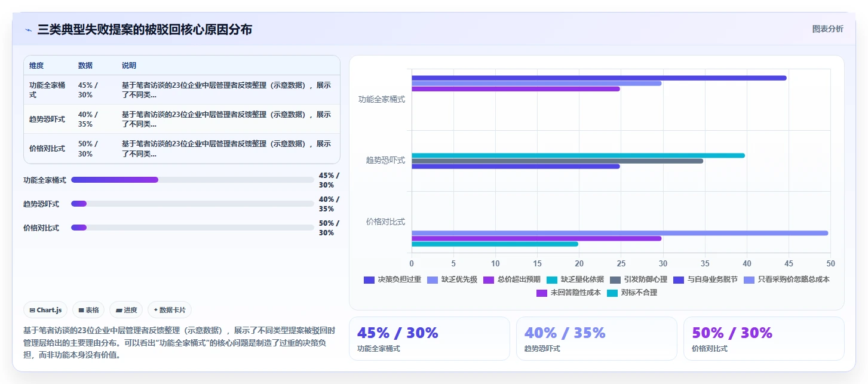Viewport: 868px width, 384px height.
Task: Click the purple 30-value bar in 价格对比式 group
Action: [x=536, y=238]
